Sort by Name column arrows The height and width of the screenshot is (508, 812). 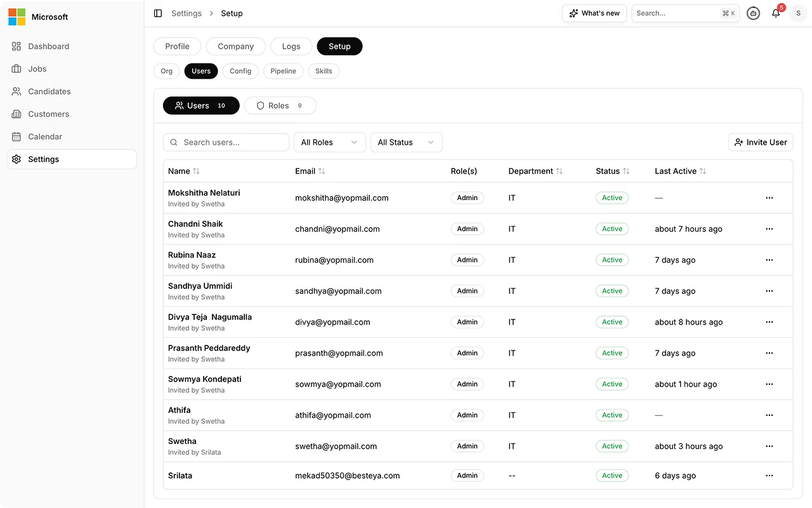pyautogui.click(x=196, y=171)
